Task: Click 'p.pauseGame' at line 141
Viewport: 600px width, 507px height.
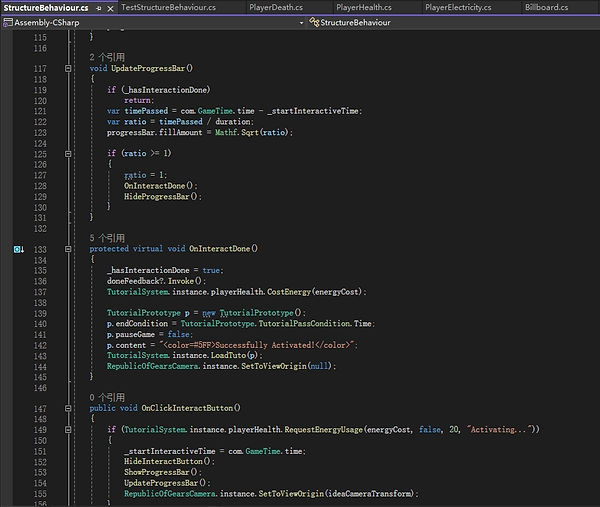Action: point(131,334)
